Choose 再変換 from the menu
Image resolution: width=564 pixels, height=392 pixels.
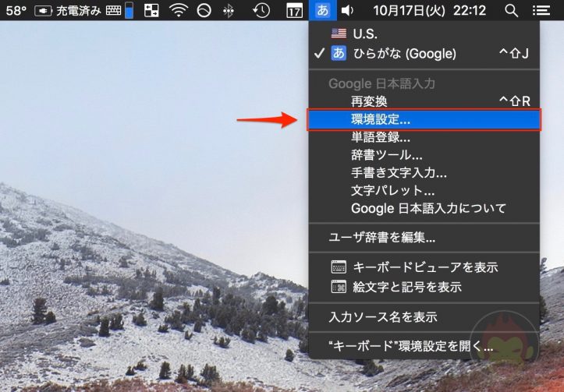coord(424,101)
